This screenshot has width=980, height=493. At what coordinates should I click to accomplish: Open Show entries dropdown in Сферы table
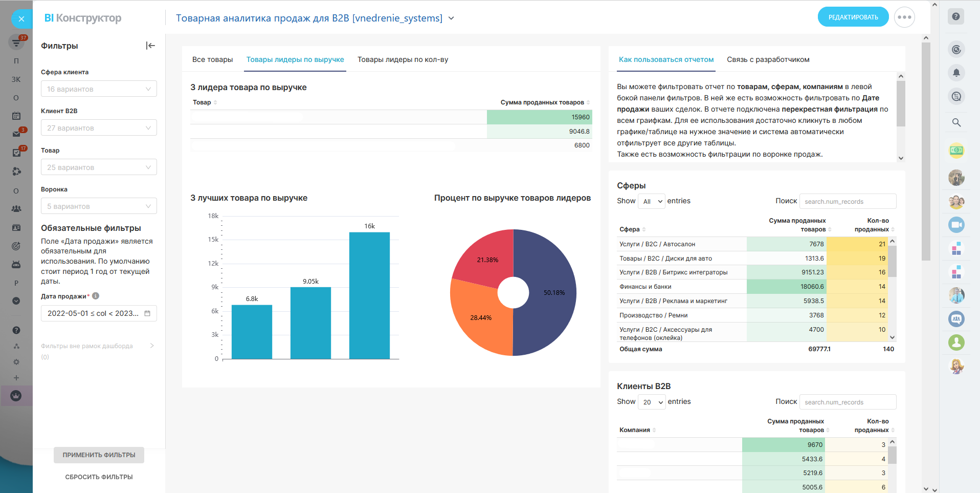click(x=652, y=201)
